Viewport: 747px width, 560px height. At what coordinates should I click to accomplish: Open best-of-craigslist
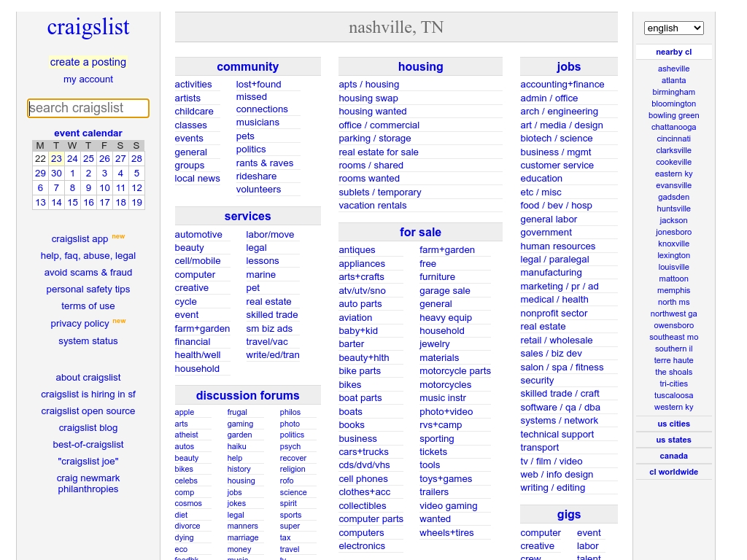tap(88, 445)
